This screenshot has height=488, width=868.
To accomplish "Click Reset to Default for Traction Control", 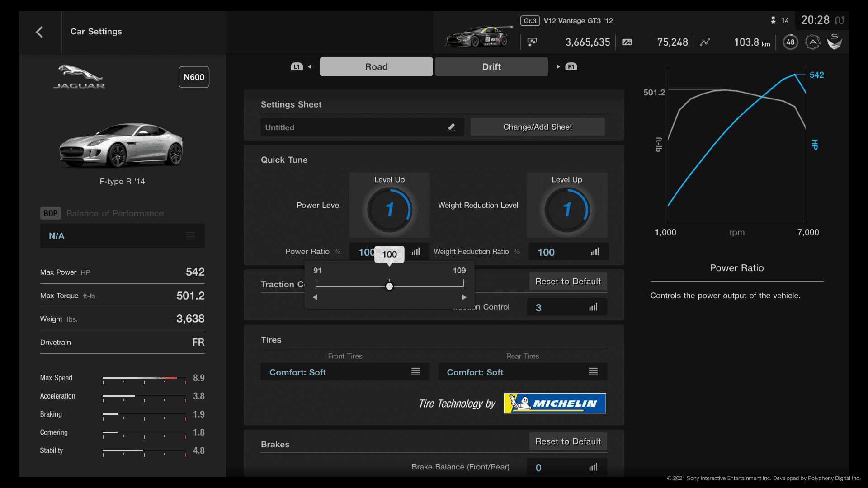I will pyautogui.click(x=568, y=282).
